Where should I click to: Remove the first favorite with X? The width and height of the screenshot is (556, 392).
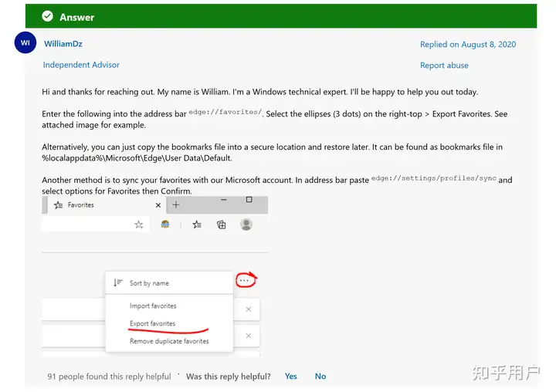pyautogui.click(x=248, y=309)
